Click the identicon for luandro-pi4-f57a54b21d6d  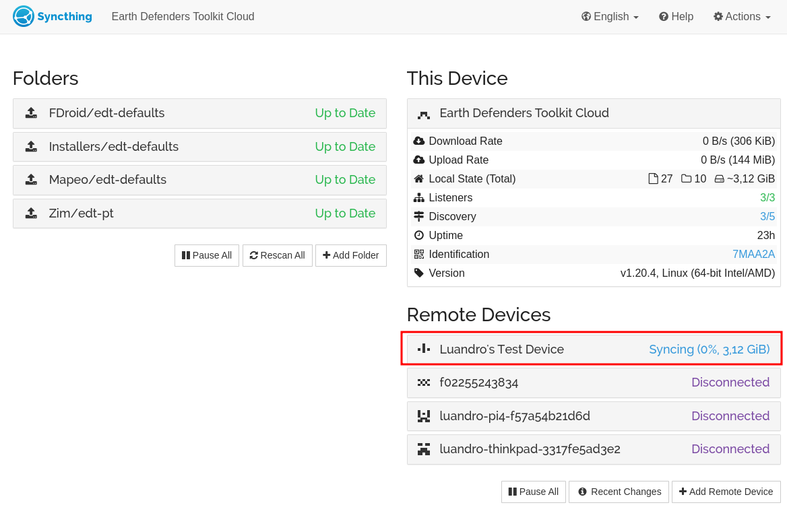tap(423, 416)
